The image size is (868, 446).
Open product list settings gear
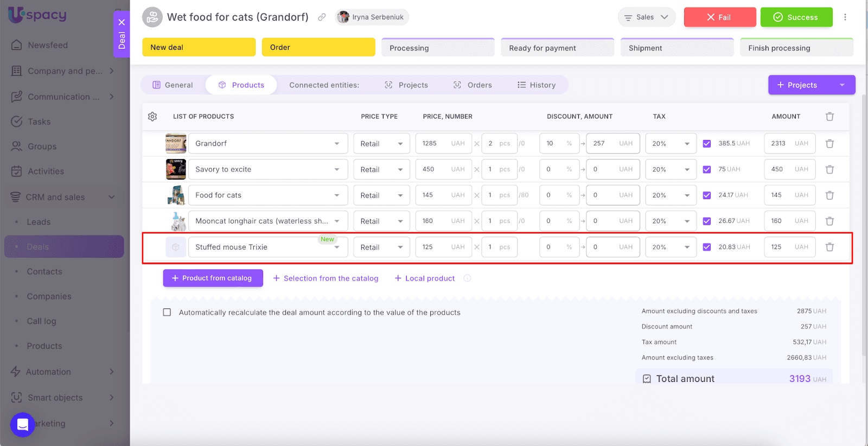[152, 117]
